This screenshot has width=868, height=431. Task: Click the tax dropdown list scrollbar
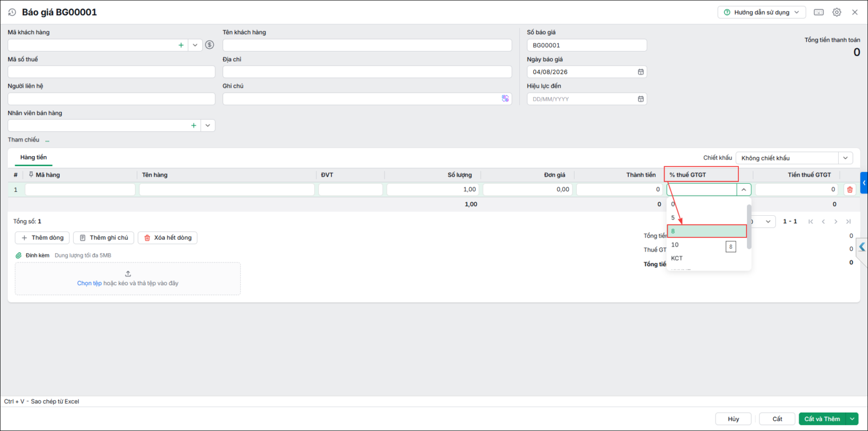point(749,227)
